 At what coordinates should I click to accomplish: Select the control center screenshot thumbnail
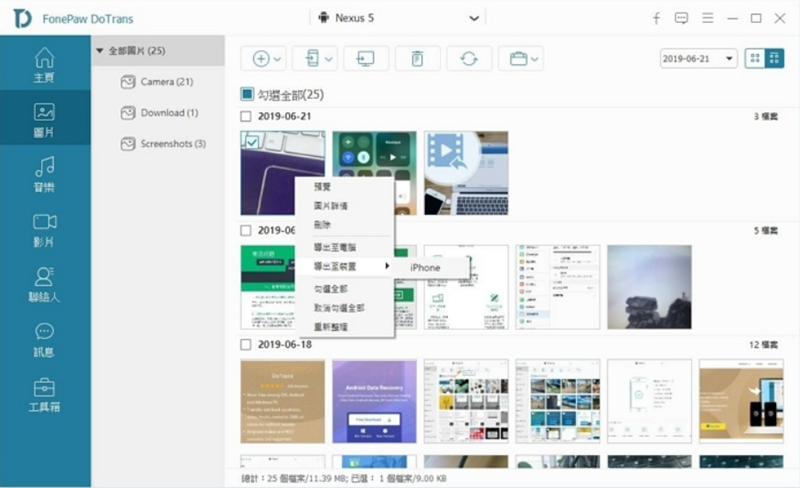pyautogui.click(x=374, y=173)
